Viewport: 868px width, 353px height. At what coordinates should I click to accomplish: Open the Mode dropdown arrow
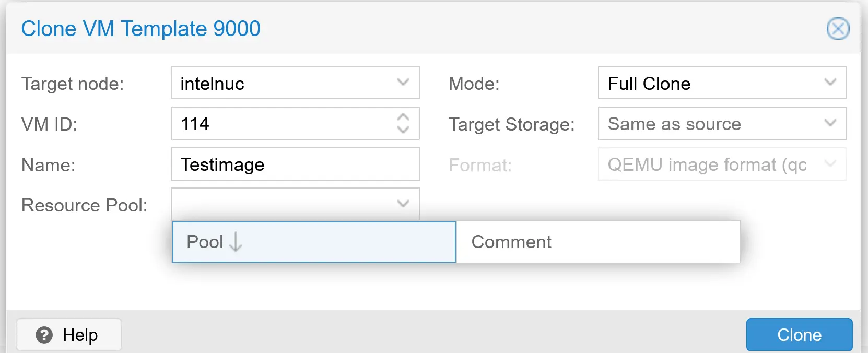830,83
